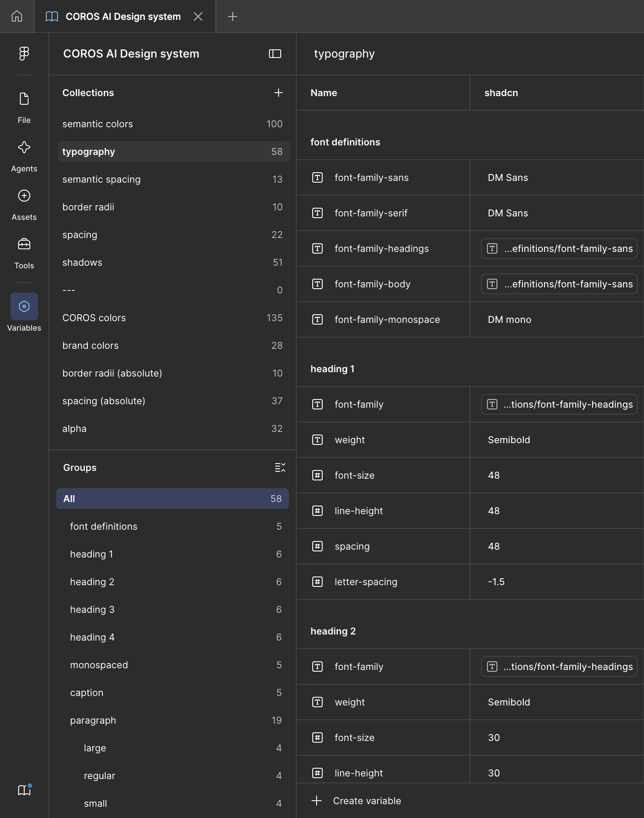Select the alpha collection
644x818 pixels.
(x=174, y=428)
